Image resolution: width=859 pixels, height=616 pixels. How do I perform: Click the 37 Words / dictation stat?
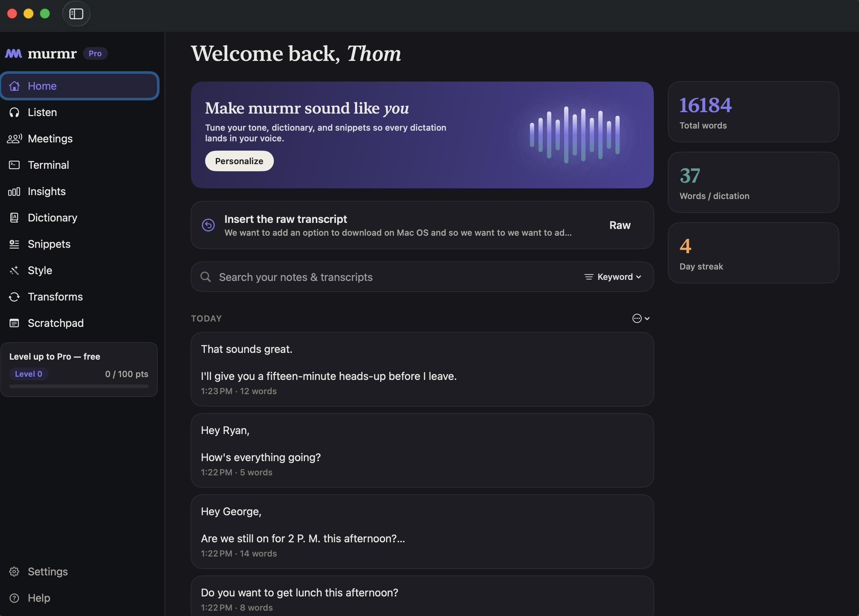pyautogui.click(x=753, y=183)
